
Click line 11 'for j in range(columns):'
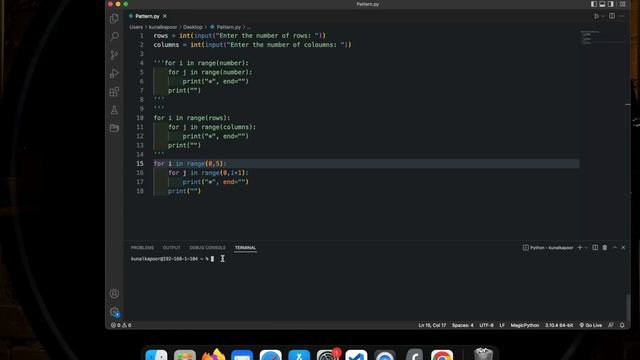click(x=212, y=127)
